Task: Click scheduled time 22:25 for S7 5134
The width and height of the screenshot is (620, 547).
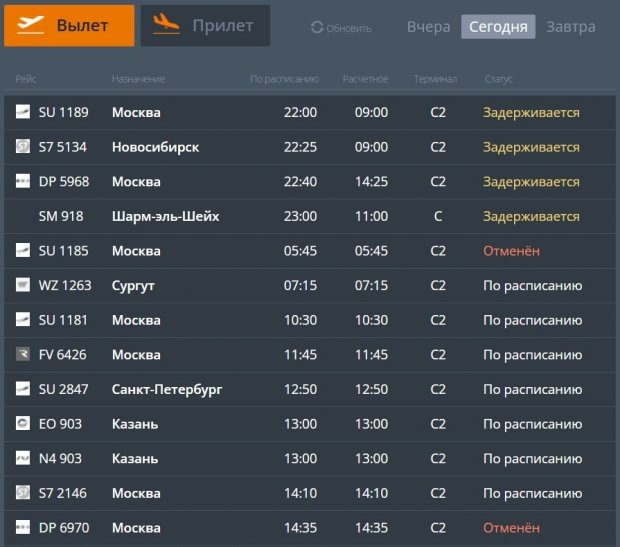Action: pyautogui.click(x=300, y=147)
